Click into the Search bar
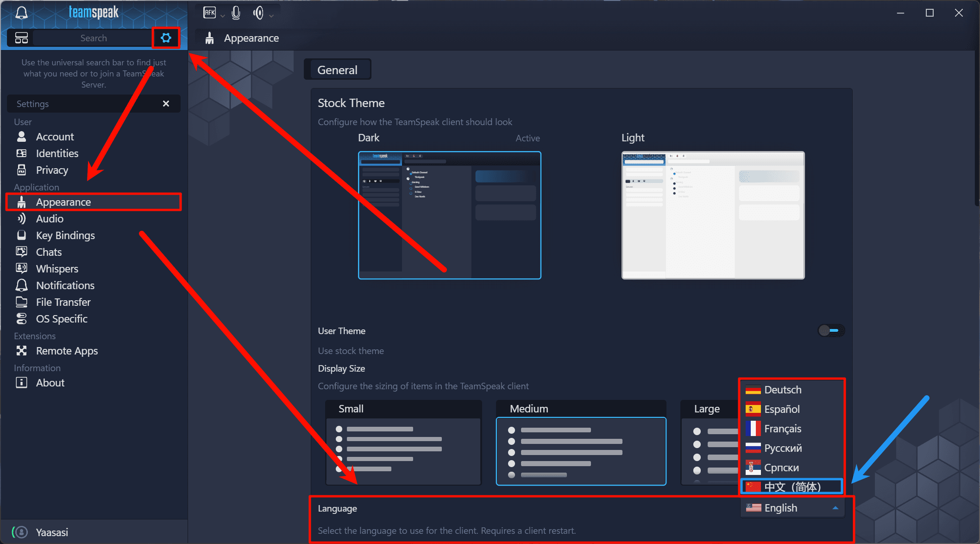 click(93, 38)
